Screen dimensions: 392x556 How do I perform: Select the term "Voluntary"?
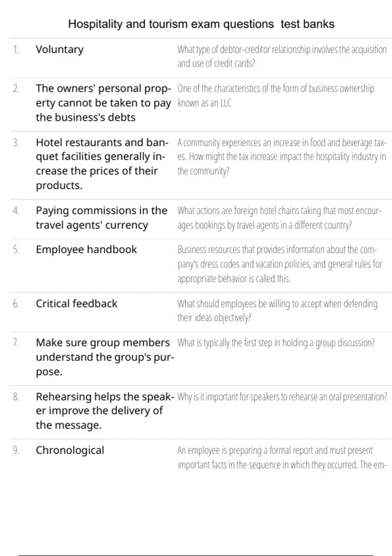60,49
